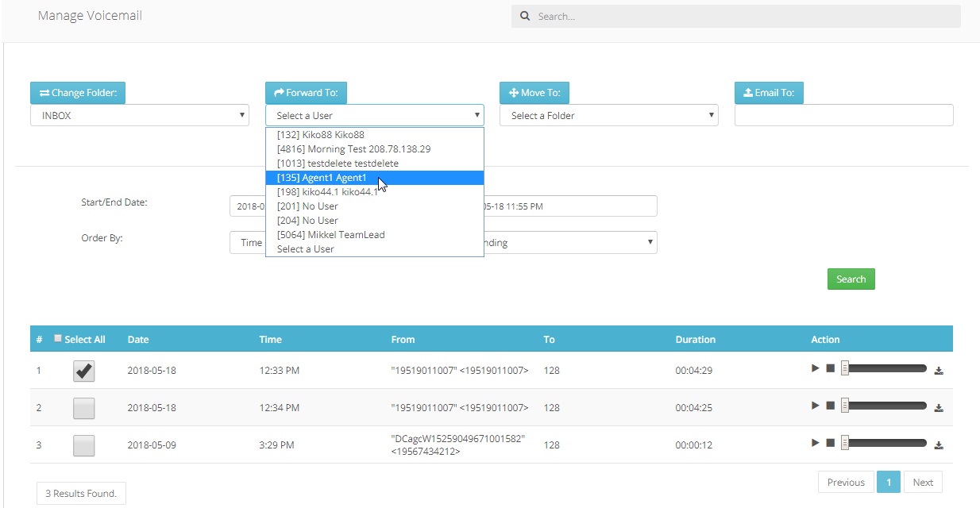Toggle the Select All checkbox
The image size is (980, 508).
(x=58, y=338)
